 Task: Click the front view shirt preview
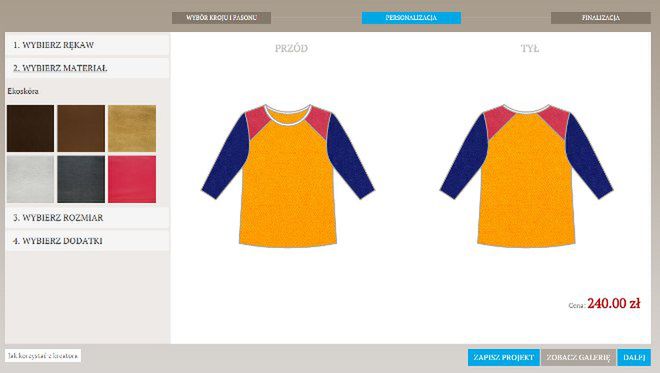(288, 176)
